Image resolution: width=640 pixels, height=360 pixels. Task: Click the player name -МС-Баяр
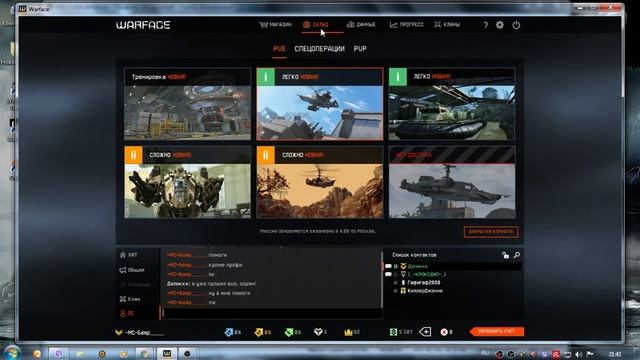(x=144, y=333)
